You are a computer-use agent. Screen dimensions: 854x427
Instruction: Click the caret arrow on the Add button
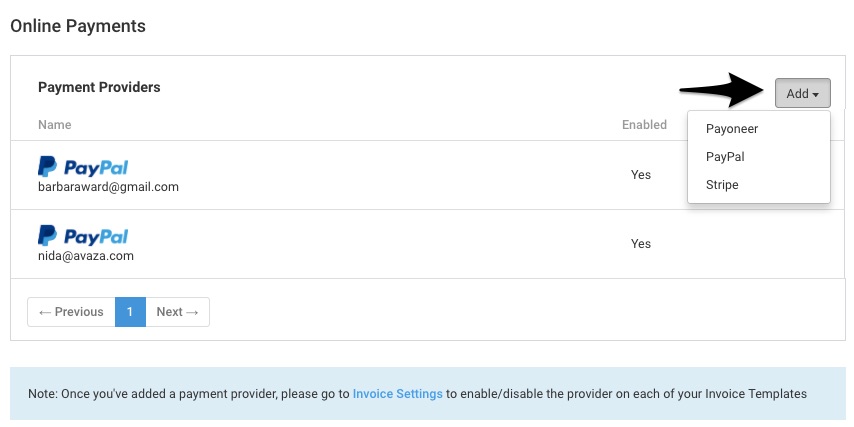coord(815,95)
